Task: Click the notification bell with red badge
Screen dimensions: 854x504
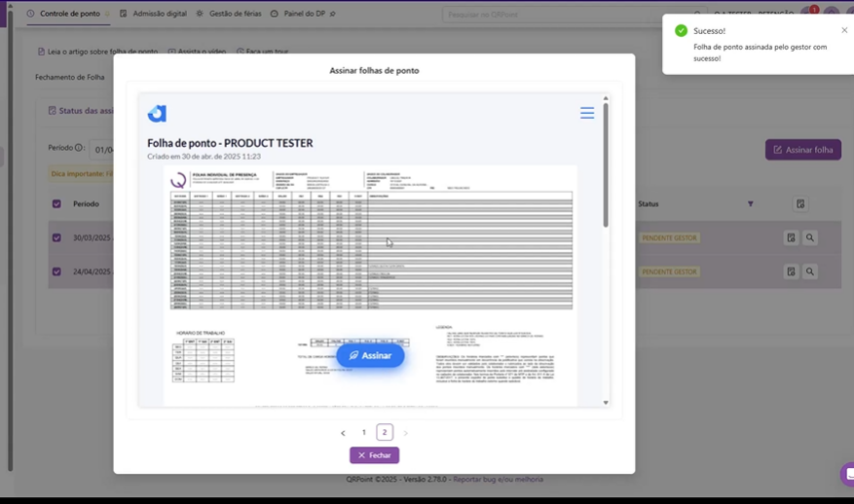Action: pyautogui.click(x=809, y=14)
